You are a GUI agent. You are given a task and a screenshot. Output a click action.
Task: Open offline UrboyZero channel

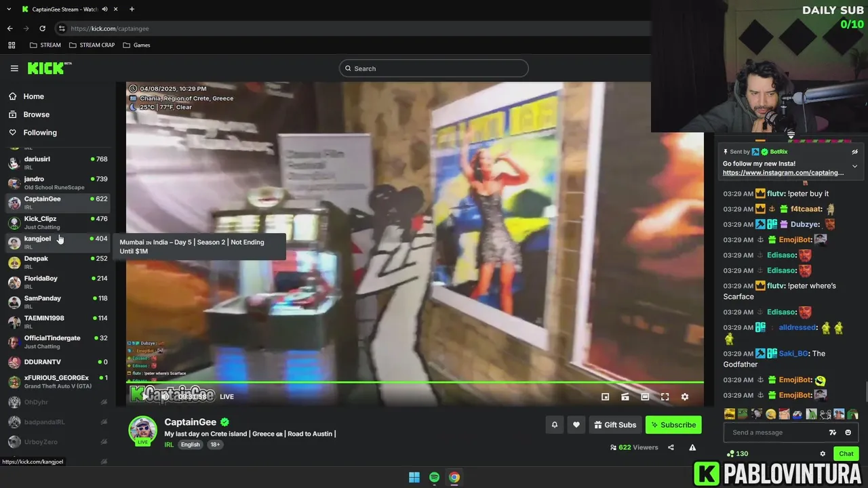(x=58, y=442)
